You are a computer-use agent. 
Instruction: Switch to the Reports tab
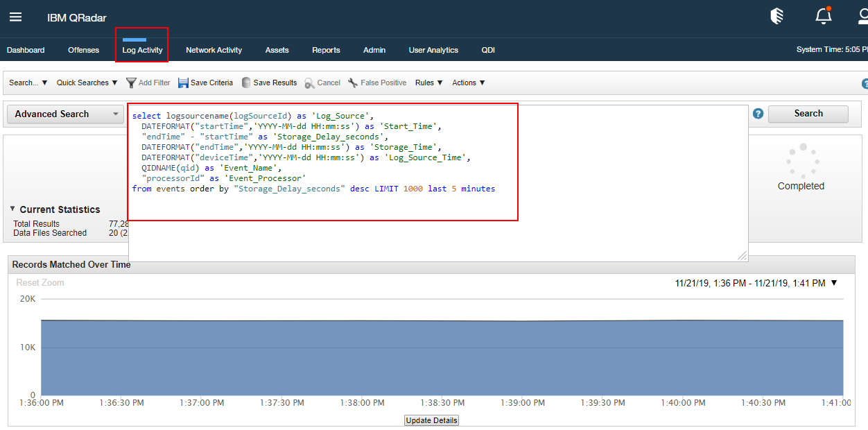pos(326,50)
